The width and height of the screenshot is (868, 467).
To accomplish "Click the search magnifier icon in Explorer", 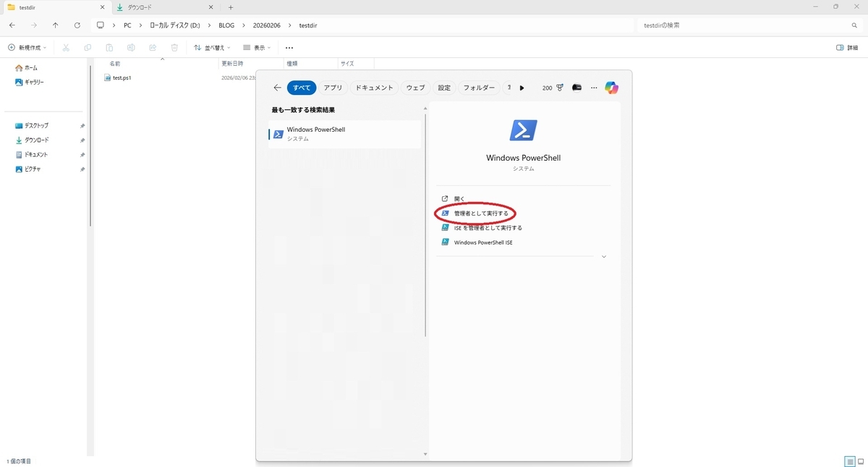I will coord(854,25).
